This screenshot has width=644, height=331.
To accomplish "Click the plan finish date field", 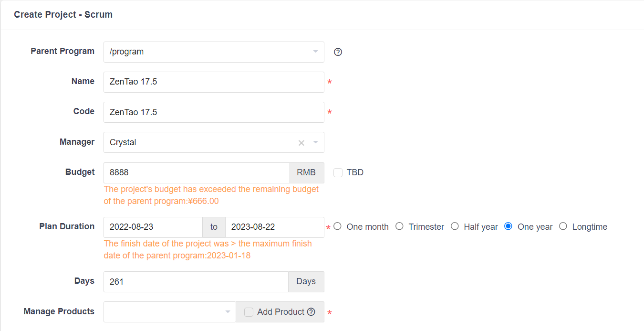I will click(274, 227).
